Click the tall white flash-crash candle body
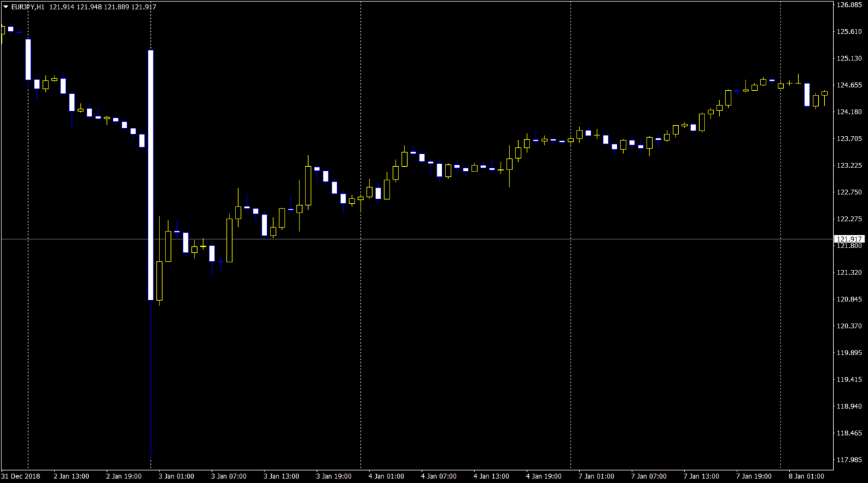Viewport: 868px width, 483px height. 151,175
